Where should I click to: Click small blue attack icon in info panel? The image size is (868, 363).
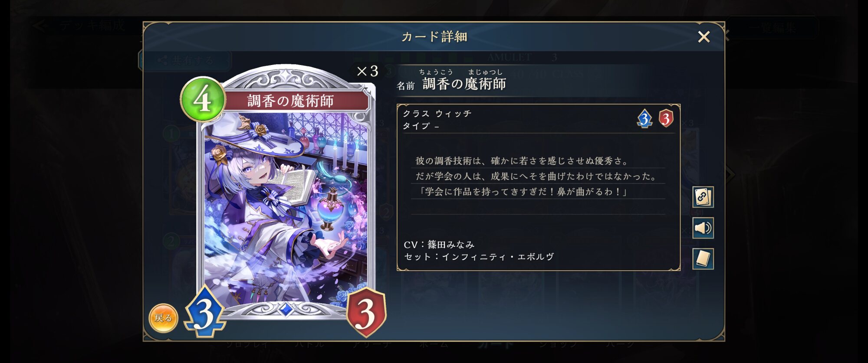pyautogui.click(x=644, y=118)
